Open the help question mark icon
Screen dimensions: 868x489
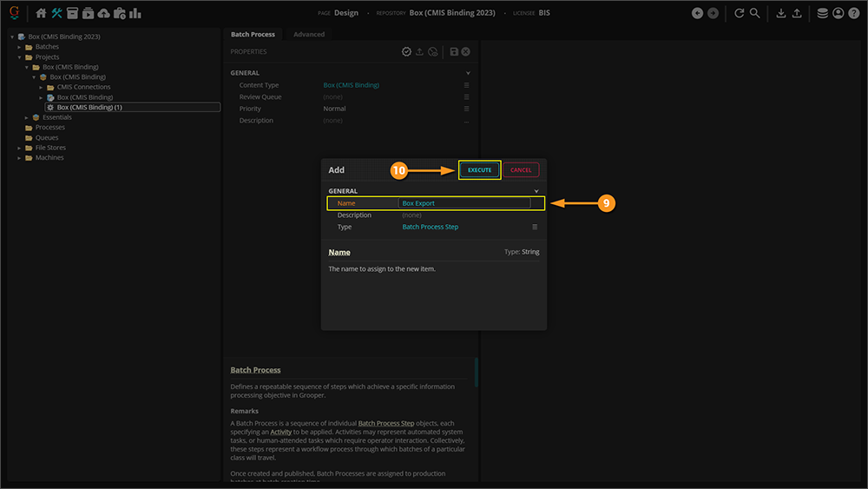point(853,13)
